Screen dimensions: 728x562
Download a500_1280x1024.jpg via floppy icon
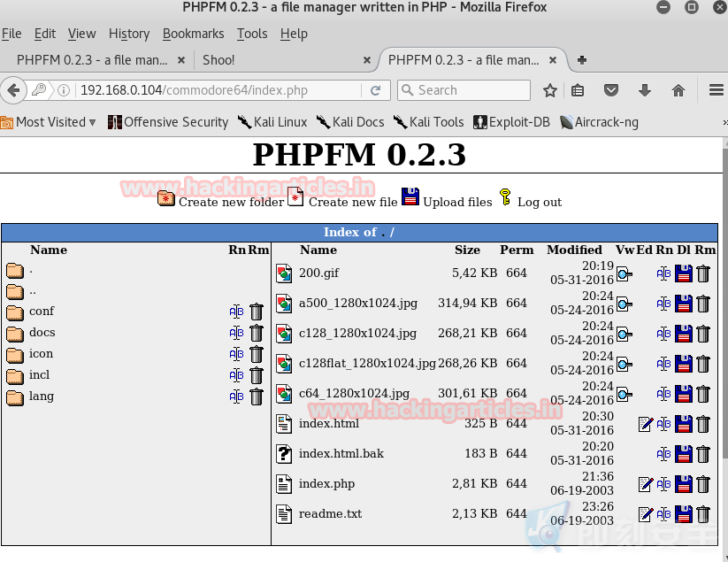click(x=684, y=304)
